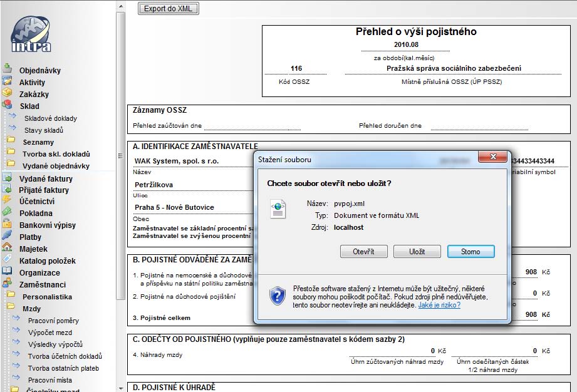The width and height of the screenshot is (577, 392).
Task: Open the Zaměstnanci section icon
Action: [6, 284]
